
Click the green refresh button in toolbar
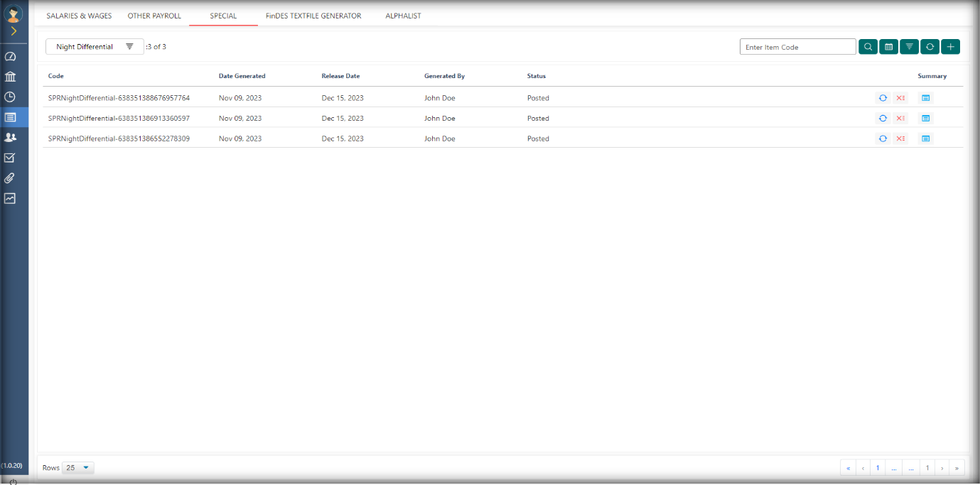click(x=930, y=47)
